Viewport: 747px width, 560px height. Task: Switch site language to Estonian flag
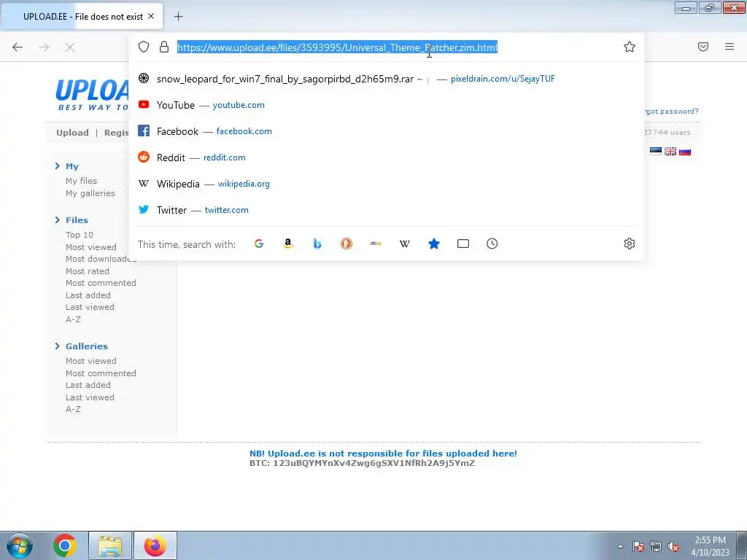(x=656, y=152)
